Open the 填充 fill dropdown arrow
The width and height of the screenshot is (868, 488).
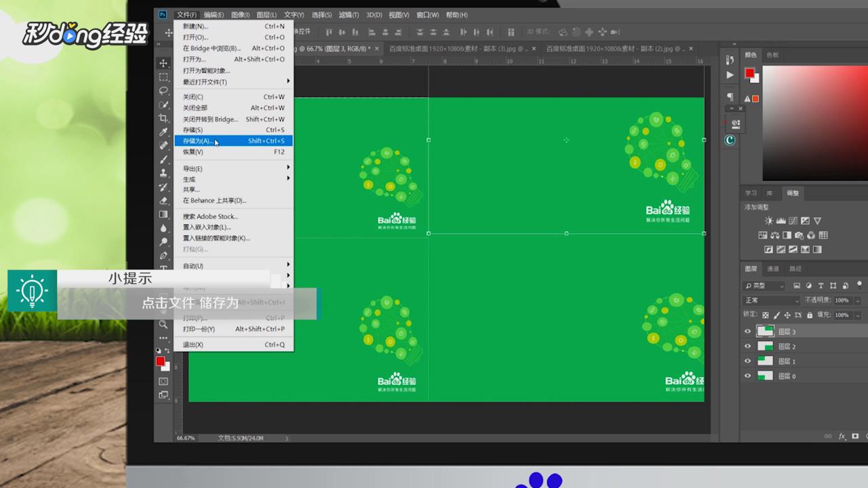click(858, 315)
